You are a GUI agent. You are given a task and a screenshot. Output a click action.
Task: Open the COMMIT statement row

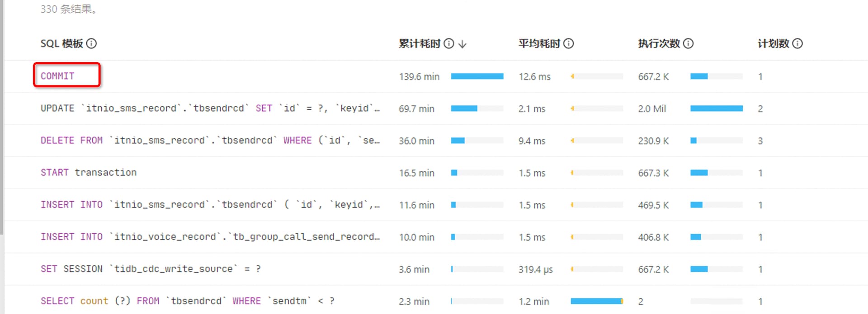(x=57, y=76)
